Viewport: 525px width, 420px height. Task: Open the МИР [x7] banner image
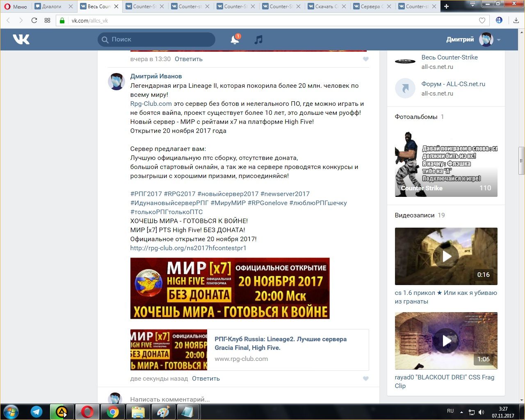click(x=230, y=288)
